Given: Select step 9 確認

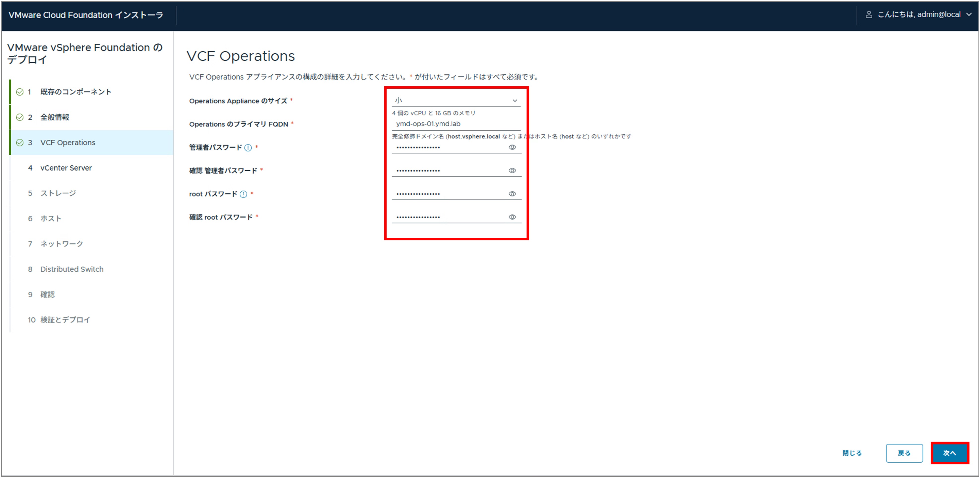Looking at the screenshot, I should (91, 294).
